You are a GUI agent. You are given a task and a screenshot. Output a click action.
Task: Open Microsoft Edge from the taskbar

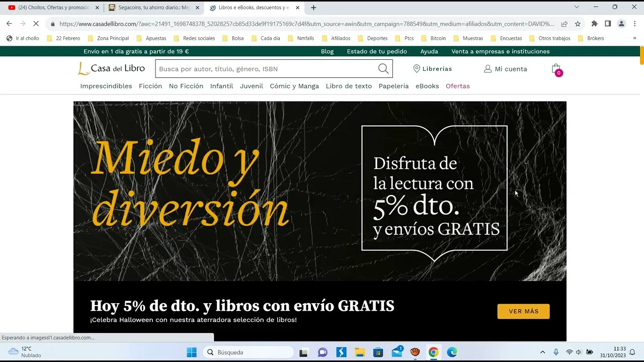pos(452,352)
